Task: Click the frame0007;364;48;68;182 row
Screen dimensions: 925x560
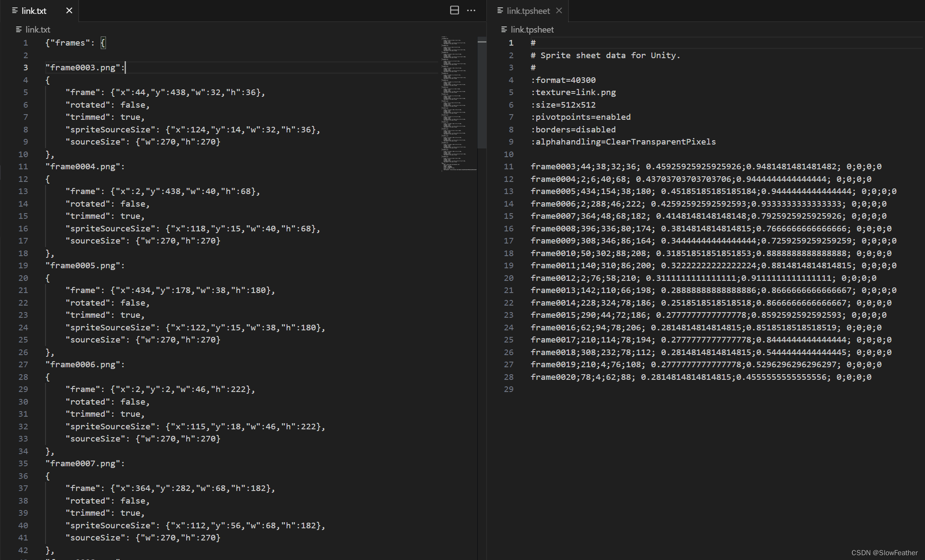Action: (708, 216)
